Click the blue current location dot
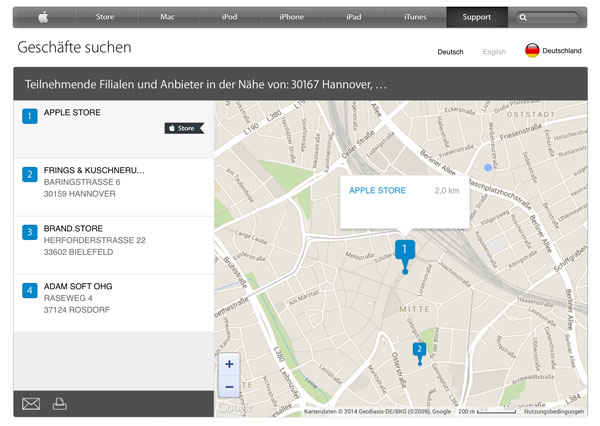 (x=488, y=167)
